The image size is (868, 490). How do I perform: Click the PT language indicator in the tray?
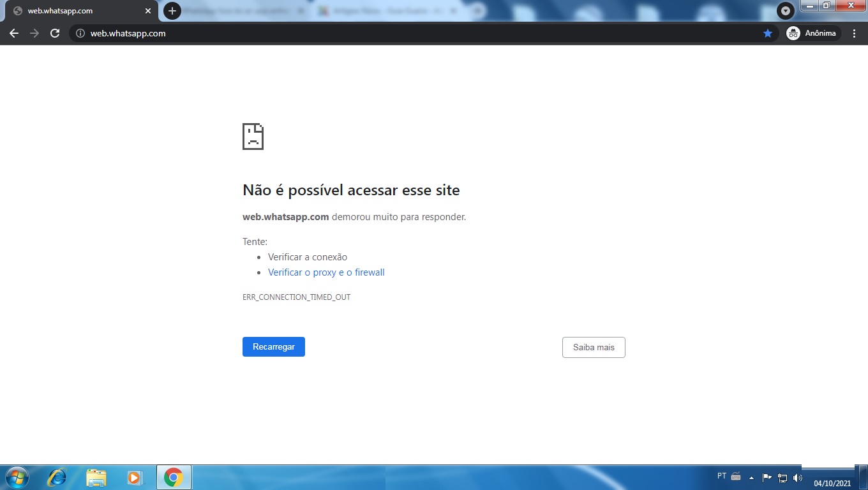click(x=722, y=476)
